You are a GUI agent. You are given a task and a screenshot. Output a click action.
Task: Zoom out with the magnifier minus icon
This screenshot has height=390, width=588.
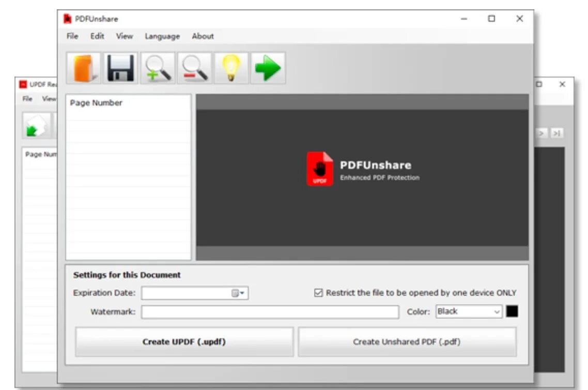[x=194, y=68]
